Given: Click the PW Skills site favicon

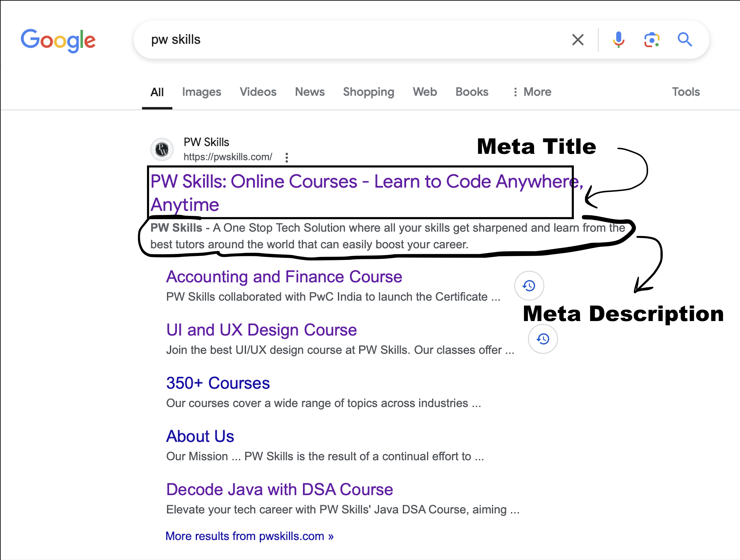Looking at the screenshot, I should click(162, 149).
